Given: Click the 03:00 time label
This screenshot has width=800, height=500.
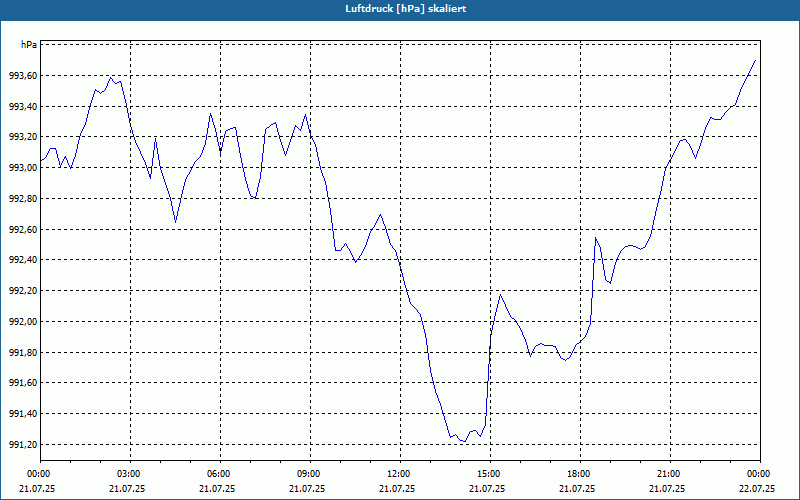Looking at the screenshot, I should tap(131, 474).
